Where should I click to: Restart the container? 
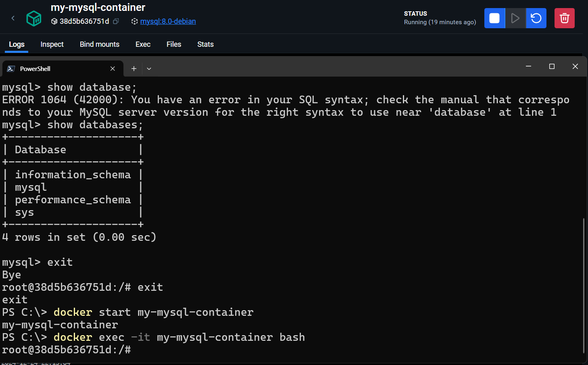(x=536, y=18)
